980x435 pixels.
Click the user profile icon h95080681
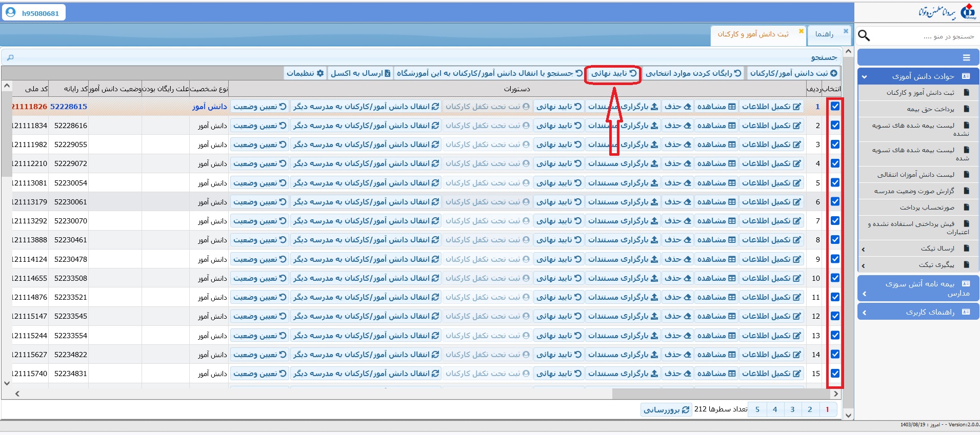click(11, 12)
